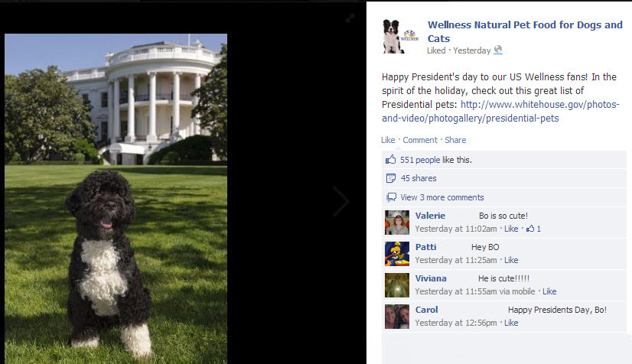Click thumbs-up count on Valerie's comment
The width and height of the screenshot is (632, 364).
click(533, 229)
